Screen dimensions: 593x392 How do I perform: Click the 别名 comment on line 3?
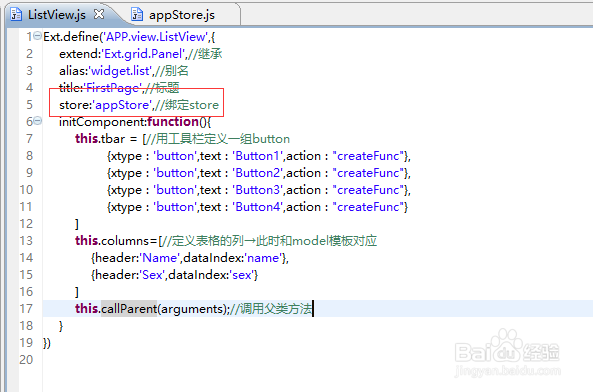coord(171,71)
